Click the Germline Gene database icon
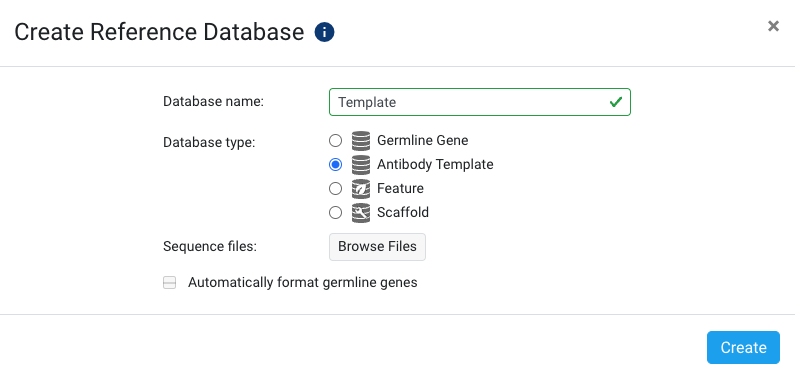This screenshot has height=377, width=795. 361,140
